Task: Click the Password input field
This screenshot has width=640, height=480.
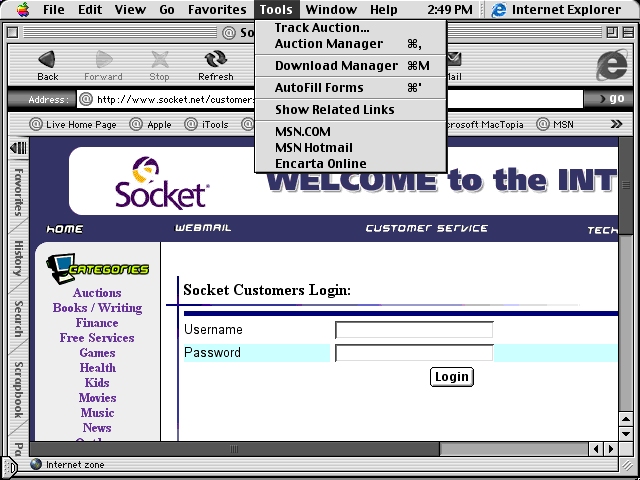Action: 414,353
